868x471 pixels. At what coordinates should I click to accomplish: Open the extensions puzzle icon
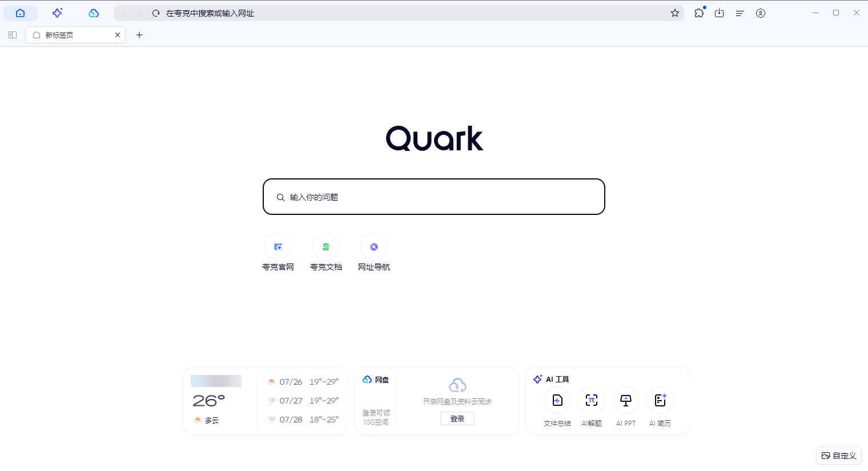pyautogui.click(x=699, y=13)
